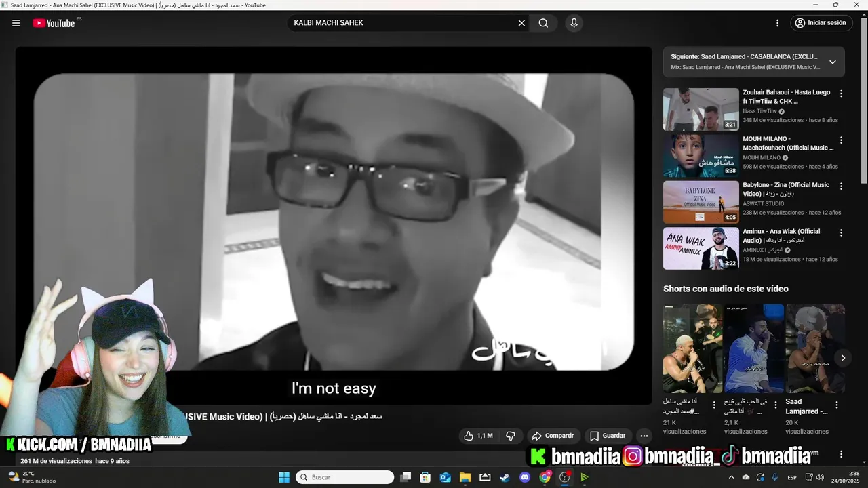Open options menu for Aminux Ana Wiak video
Screen dimensions: 868x488
[842, 232]
